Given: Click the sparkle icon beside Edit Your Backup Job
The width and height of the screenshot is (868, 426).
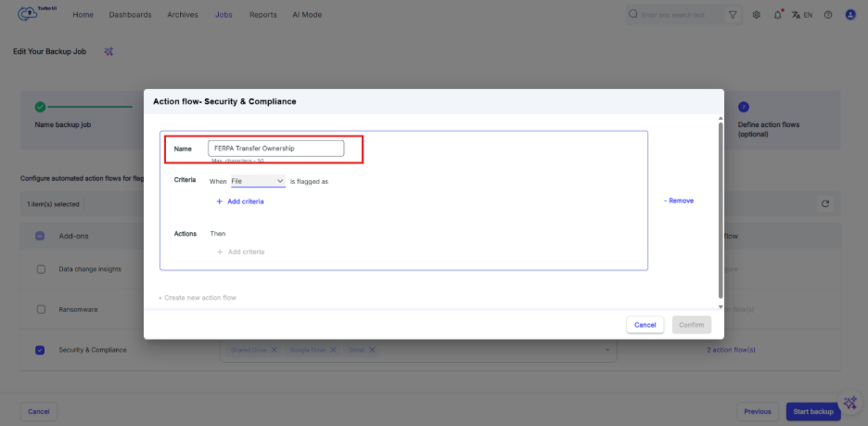Looking at the screenshot, I should [x=108, y=51].
